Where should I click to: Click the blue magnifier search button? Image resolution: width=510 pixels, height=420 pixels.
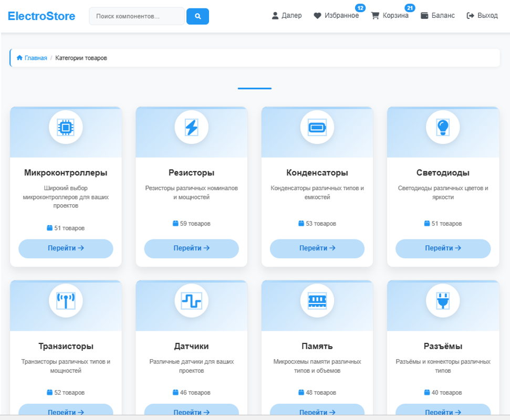point(197,16)
